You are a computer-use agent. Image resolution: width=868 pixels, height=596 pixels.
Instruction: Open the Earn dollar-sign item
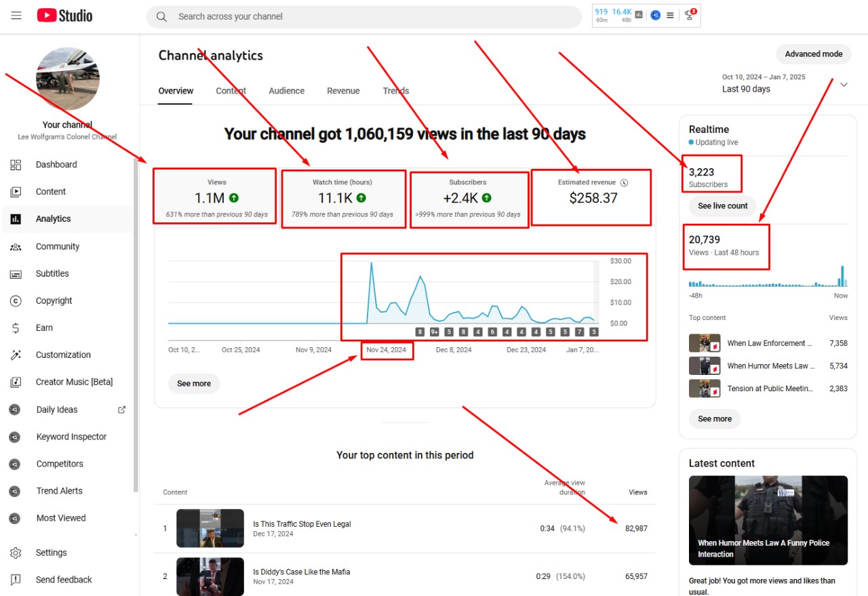[x=16, y=328]
